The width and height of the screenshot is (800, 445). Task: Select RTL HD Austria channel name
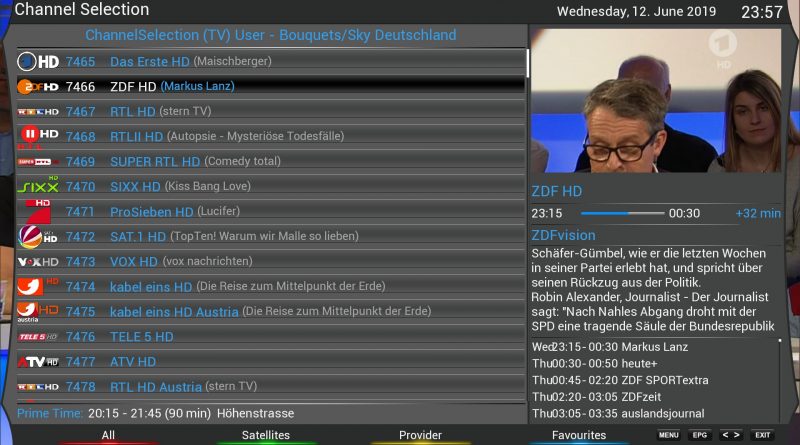(156, 387)
